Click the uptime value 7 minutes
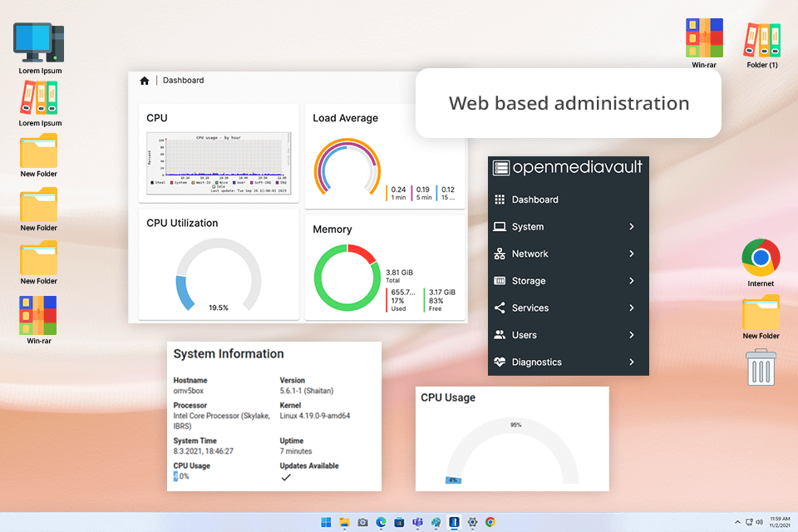The height and width of the screenshot is (532, 798). [x=296, y=451]
